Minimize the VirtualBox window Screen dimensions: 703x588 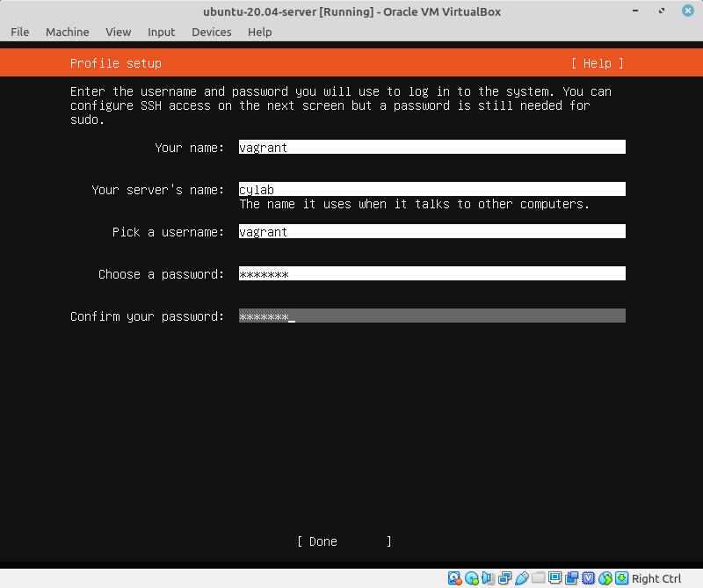(635, 11)
